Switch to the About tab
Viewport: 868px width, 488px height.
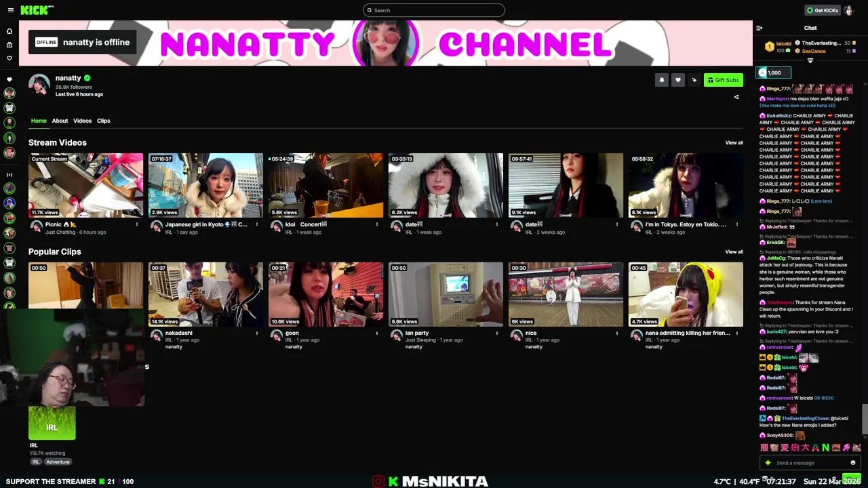point(60,121)
